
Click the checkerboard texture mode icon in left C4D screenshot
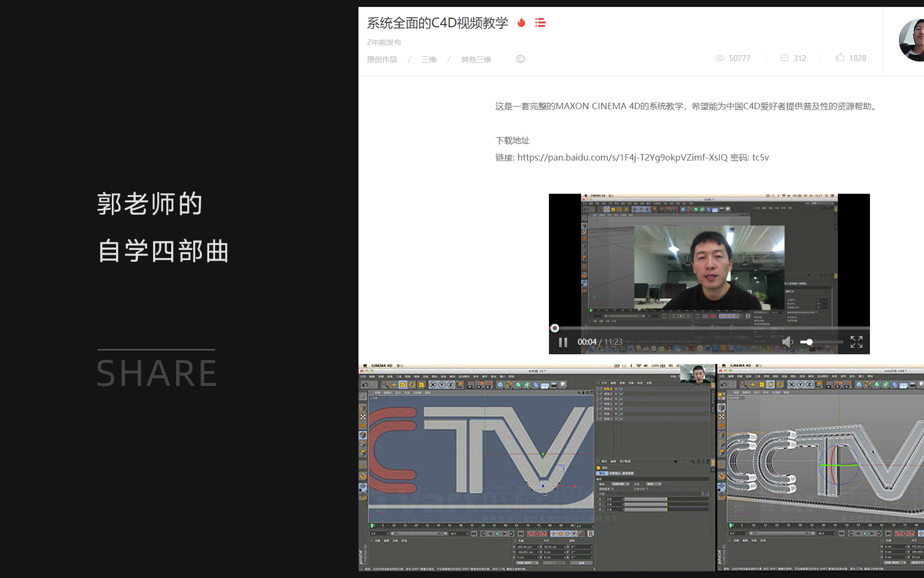[x=363, y=417]
